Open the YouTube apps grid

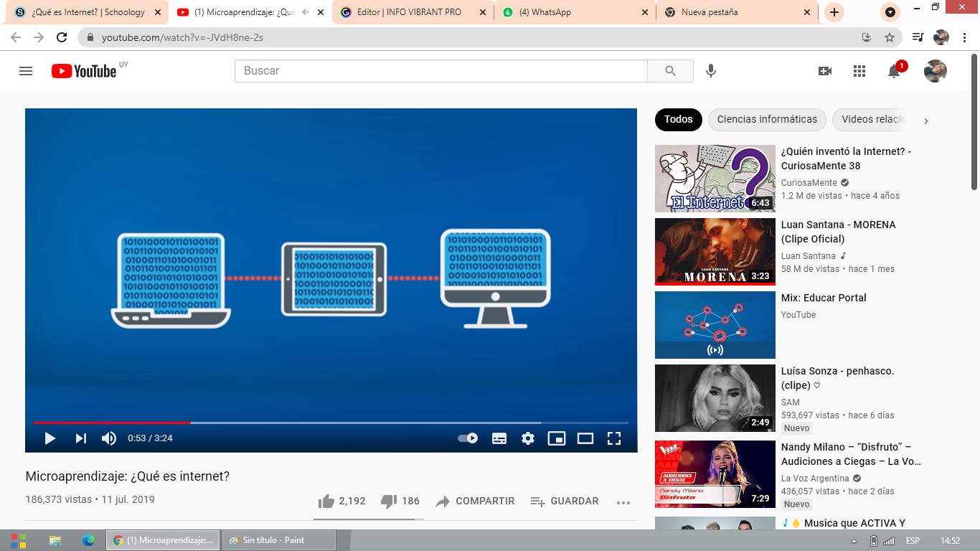click(859, 71)
